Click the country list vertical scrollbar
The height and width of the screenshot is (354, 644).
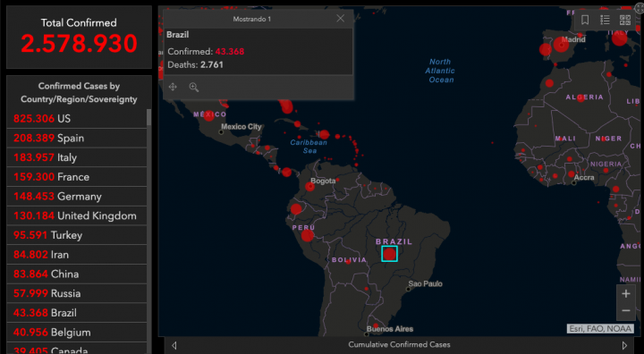tap(149, 118)
